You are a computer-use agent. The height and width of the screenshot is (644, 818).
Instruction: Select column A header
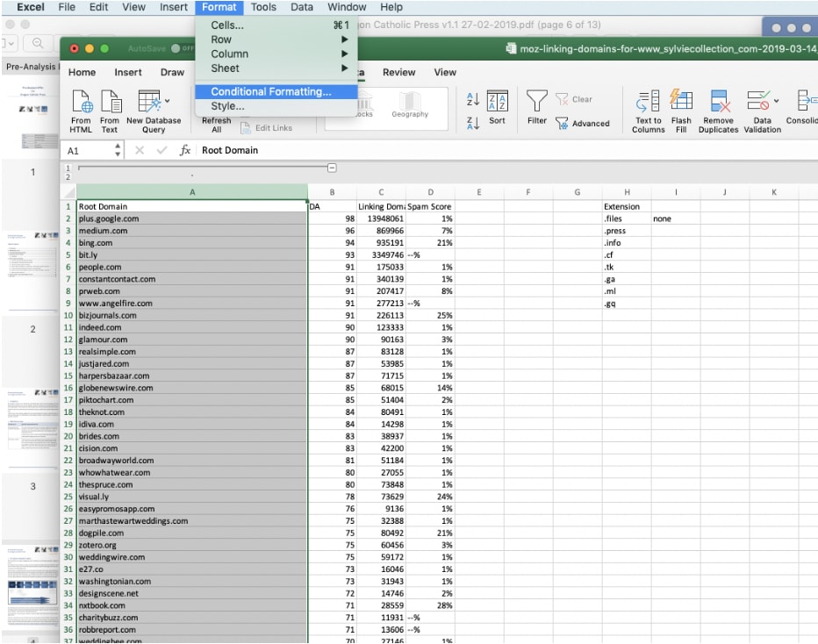tap(192, 192)
